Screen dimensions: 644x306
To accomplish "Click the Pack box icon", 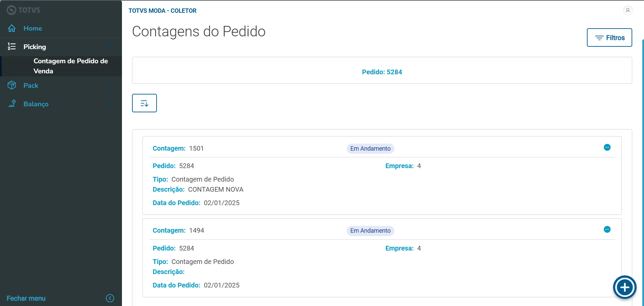I will coord(12,85).
